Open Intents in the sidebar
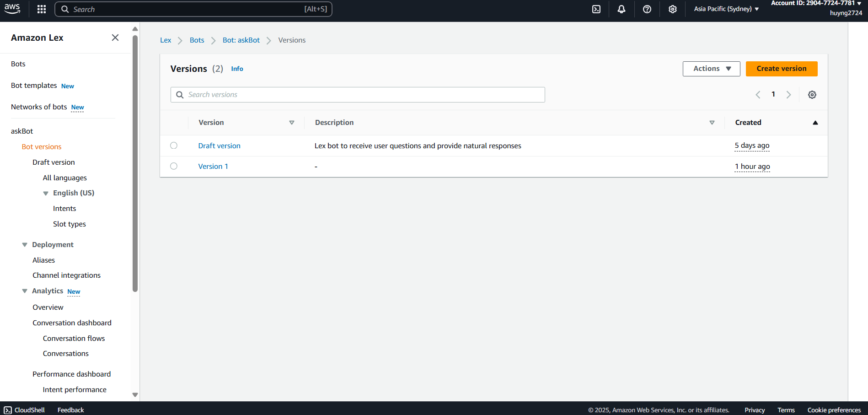This screenshot has height=415, width=868. [64, 209]
